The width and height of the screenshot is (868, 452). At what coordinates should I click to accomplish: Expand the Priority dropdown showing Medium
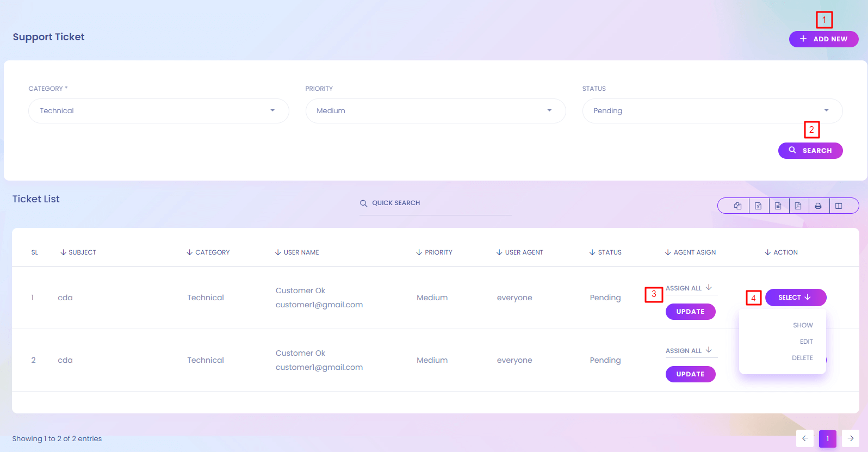click(435, 111)
